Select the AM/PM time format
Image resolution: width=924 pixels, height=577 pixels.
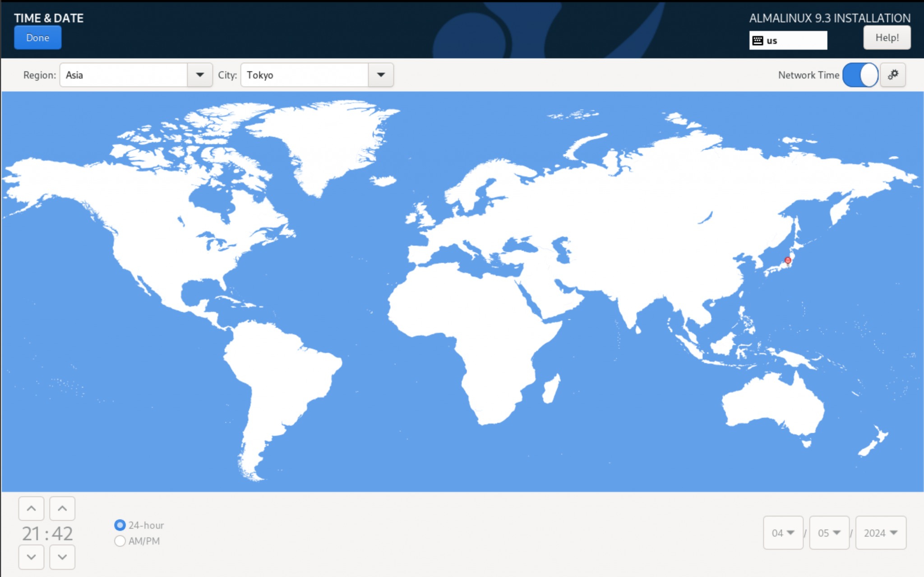pos(120,540)
